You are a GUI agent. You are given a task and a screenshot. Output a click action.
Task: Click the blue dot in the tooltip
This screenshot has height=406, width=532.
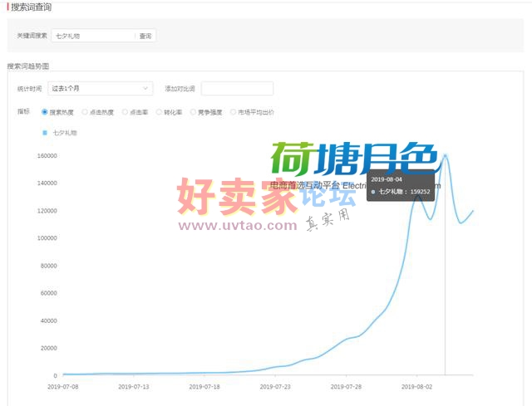tap(373, 192)
